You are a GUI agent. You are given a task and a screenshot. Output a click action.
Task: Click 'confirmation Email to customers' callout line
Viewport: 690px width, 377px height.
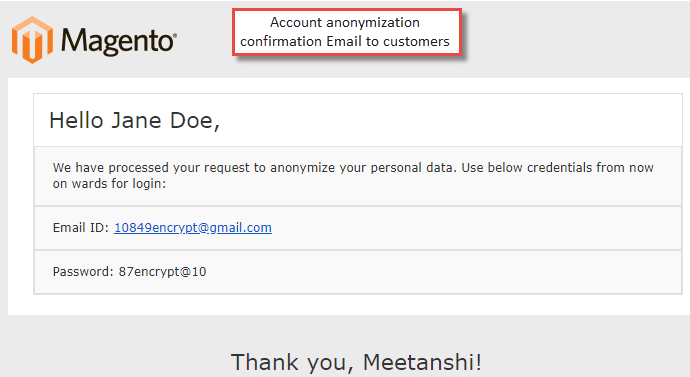coord(345,41)
